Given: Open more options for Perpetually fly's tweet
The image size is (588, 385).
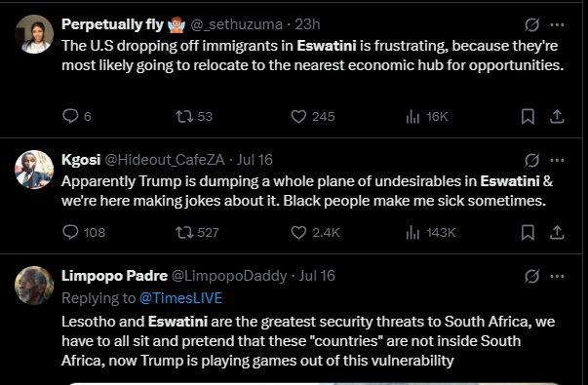Looking at the screenshot, I should coord(557,24).
